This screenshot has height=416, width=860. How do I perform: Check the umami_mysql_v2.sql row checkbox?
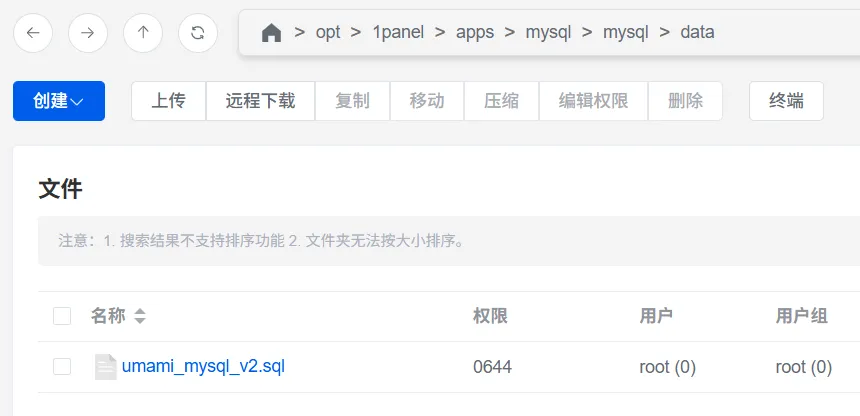tap(62, 367)
